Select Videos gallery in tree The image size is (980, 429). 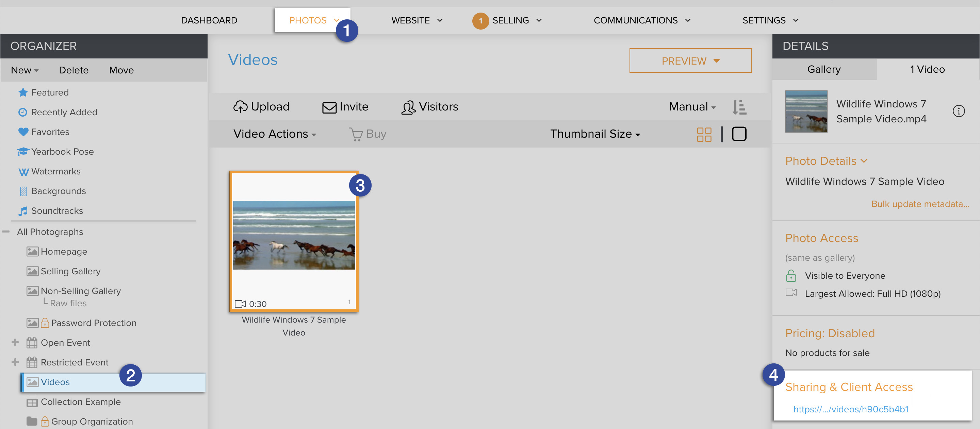tap(113, 382)
